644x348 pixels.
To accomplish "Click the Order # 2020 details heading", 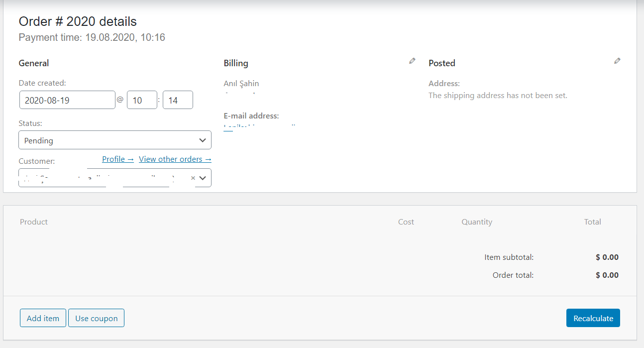I will [77, 21].
